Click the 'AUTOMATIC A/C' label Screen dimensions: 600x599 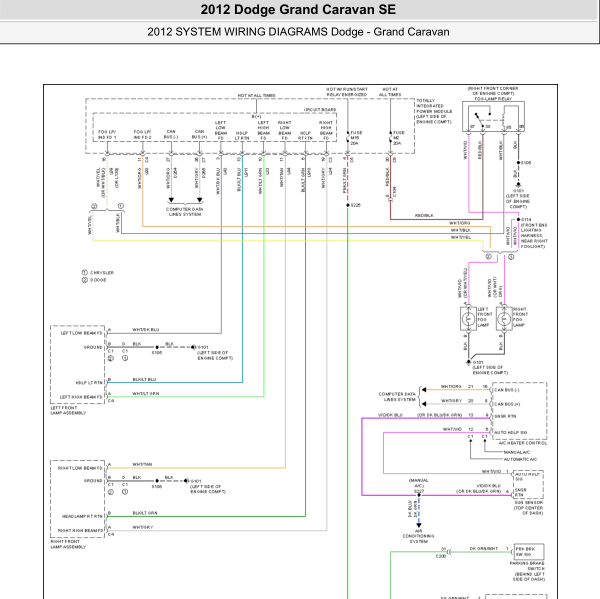pos(520,459)
